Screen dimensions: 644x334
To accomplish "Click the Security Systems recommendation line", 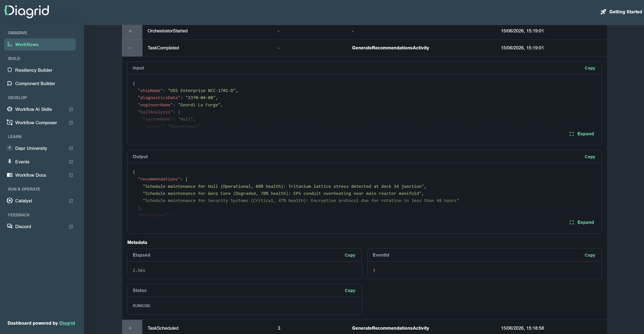I will [x=301, y=200].
